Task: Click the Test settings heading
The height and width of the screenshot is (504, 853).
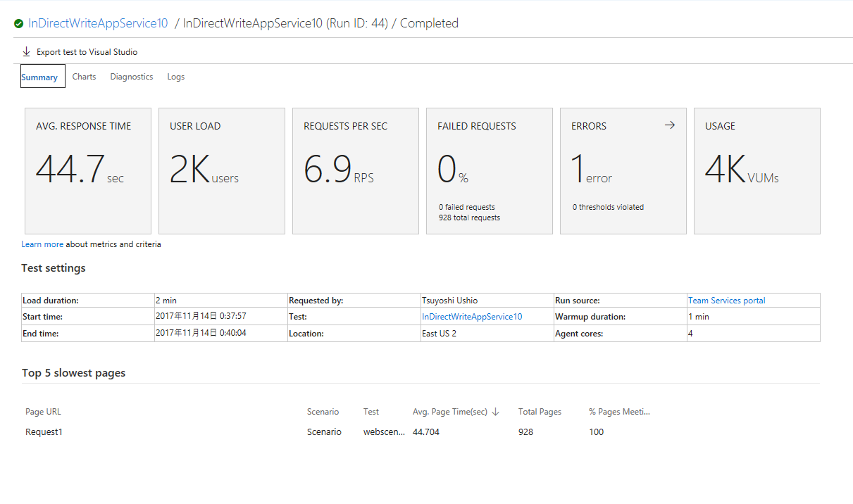Action: click(54, 268)
